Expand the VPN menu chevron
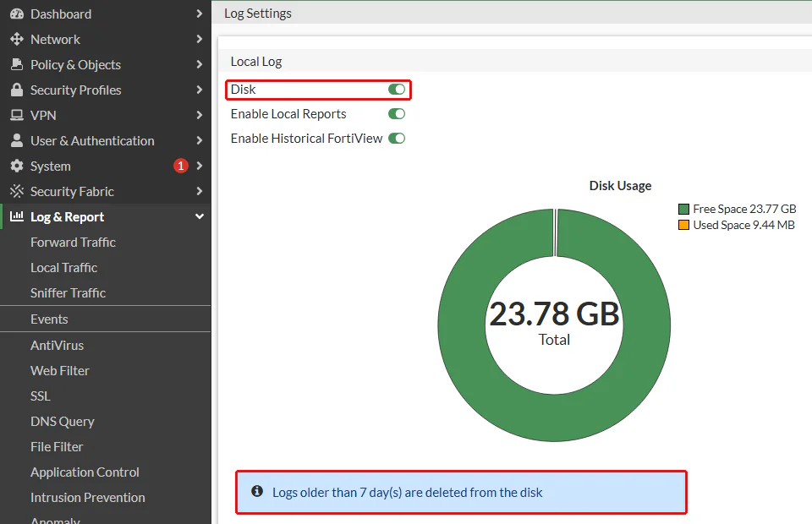The width and height of the screenshot is (812, 524). point(200,115)
